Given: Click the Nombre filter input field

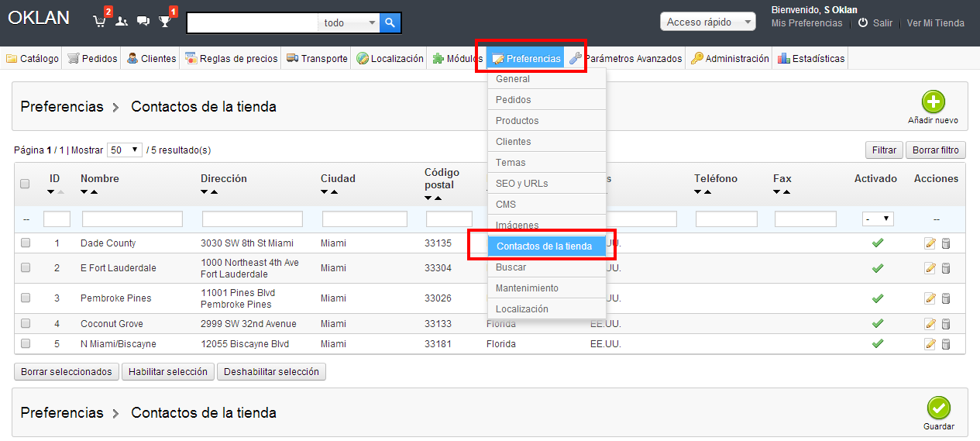Looking at the screenshot, I should click(x=132, y=219).
